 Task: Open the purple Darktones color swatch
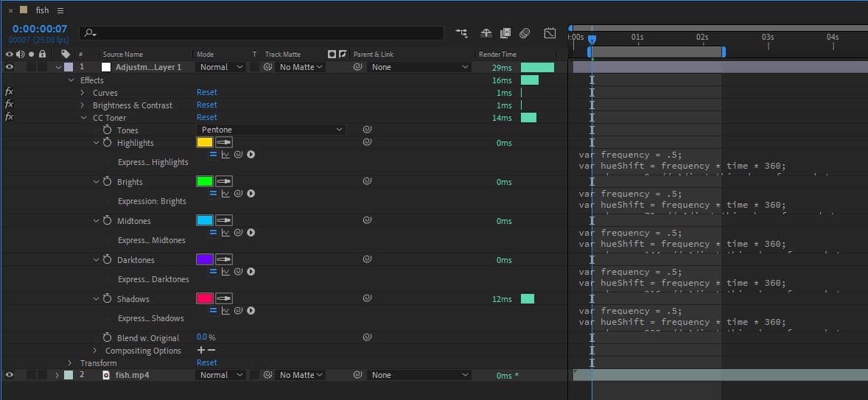[205, 259]
